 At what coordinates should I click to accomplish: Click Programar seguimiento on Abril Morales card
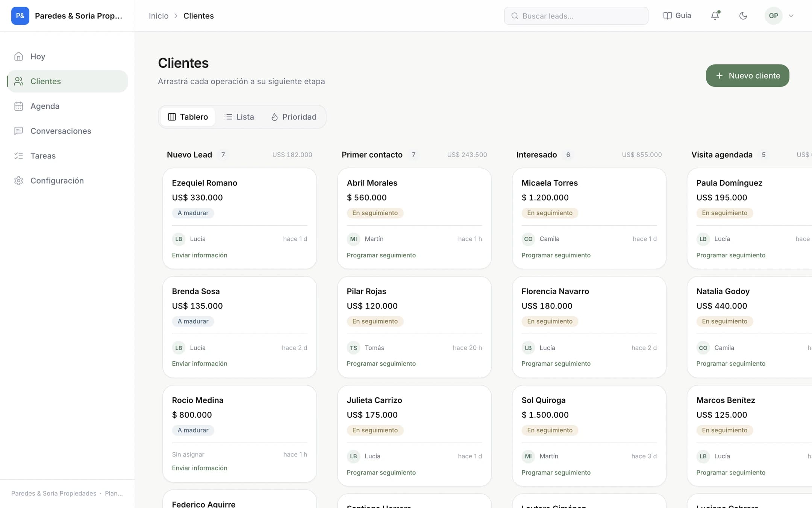381,255
